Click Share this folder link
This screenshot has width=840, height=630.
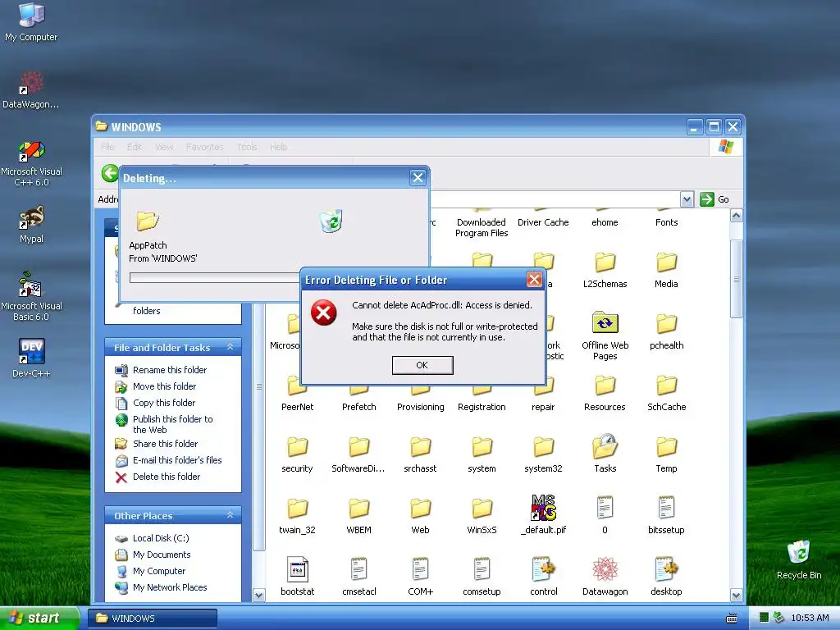pyautogui.click(x=165, y=444)
